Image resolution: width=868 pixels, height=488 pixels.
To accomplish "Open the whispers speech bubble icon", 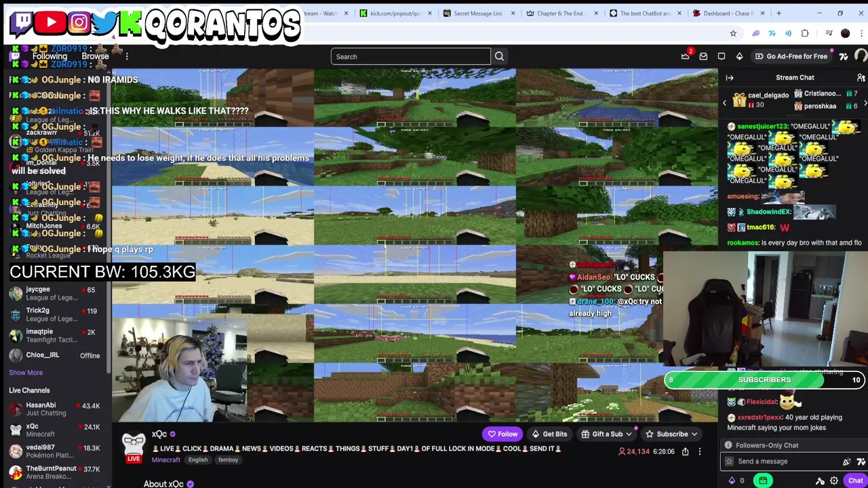I will (722, 56).
